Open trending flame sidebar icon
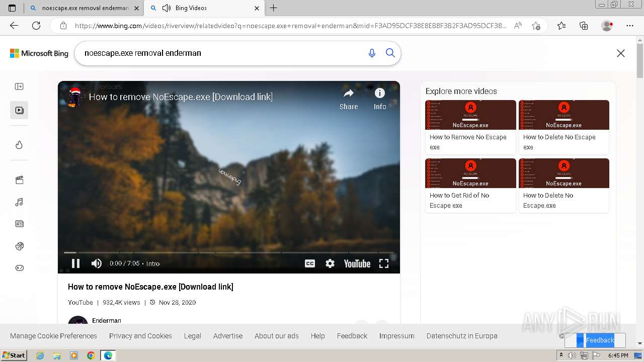Screen dimensions: 644x362 19,145
